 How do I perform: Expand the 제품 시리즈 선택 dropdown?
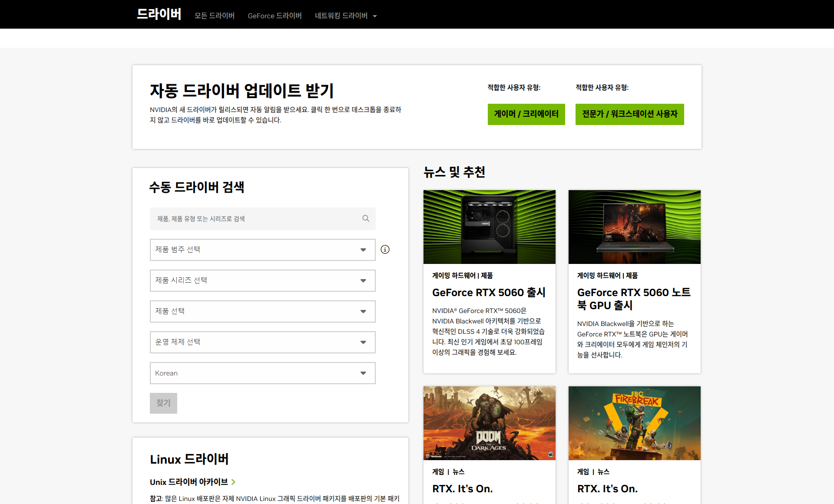[262, 280]
